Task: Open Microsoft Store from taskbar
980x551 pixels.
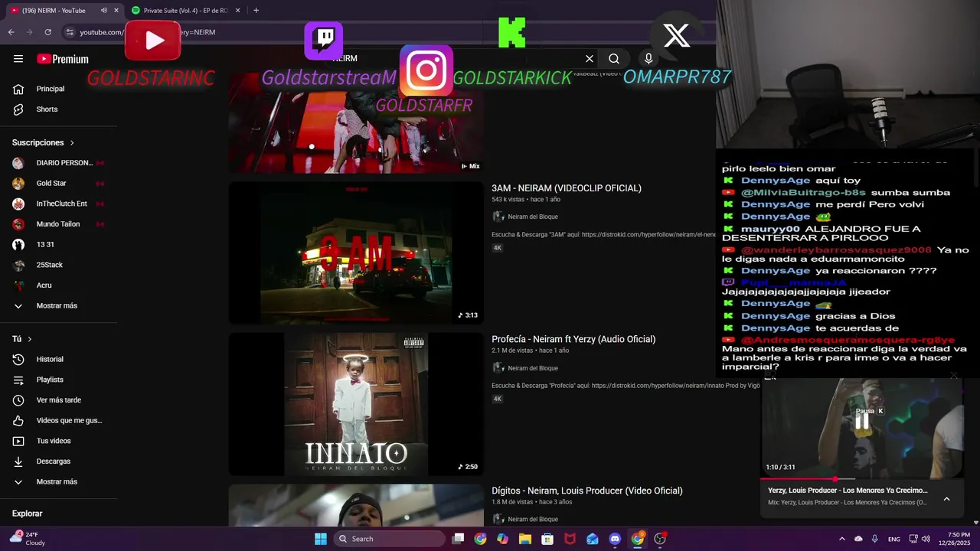Action: click(x=547, y=539)
